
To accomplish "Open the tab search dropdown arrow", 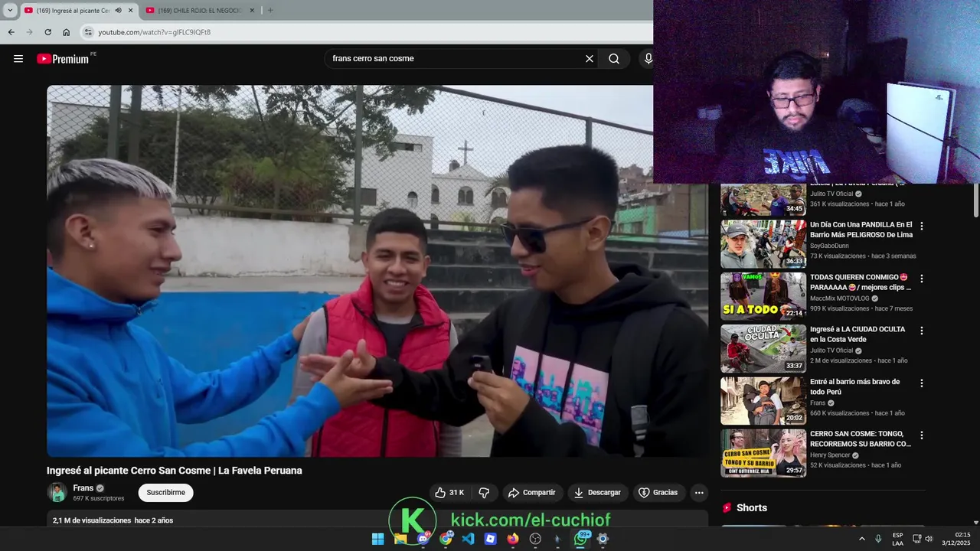I will 10,11.
